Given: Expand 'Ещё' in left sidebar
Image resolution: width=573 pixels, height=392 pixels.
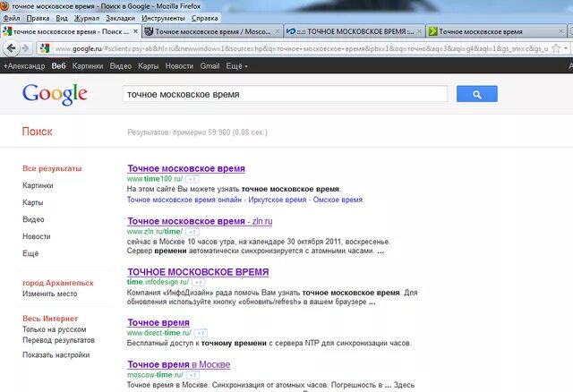Looking at the screenshot, I should (x=30, y=253).
